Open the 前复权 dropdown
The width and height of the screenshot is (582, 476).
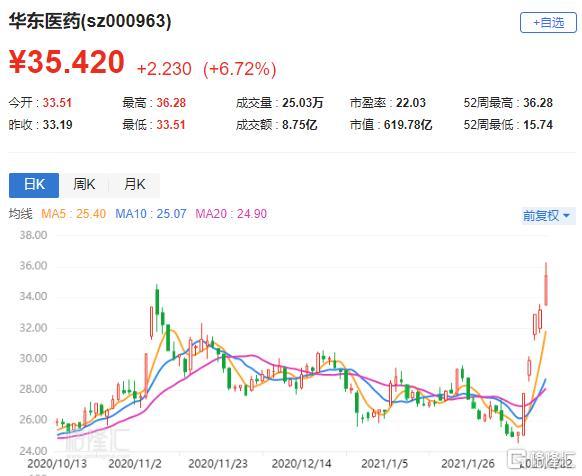click(548, 216)
